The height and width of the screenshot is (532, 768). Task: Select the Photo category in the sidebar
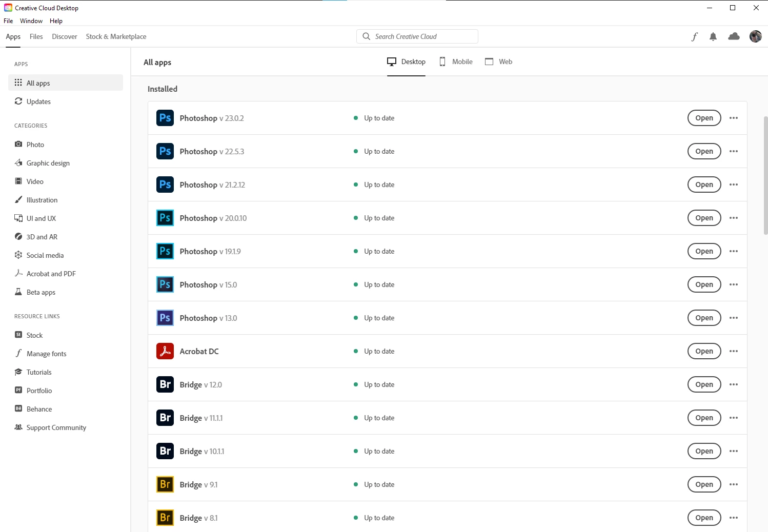[66, 145]
